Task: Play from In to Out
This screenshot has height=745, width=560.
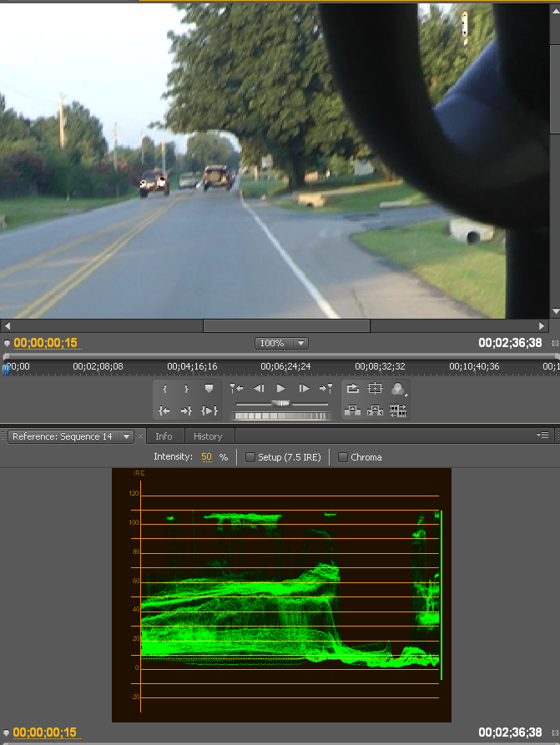Action: click(209, 410)
